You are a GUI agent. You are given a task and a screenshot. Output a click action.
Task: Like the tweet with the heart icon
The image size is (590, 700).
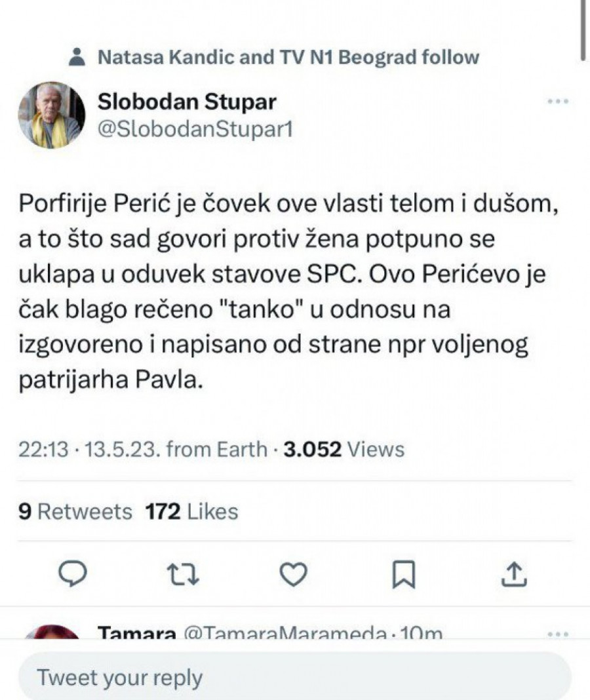pyautogui.click(x=293, y=574)
